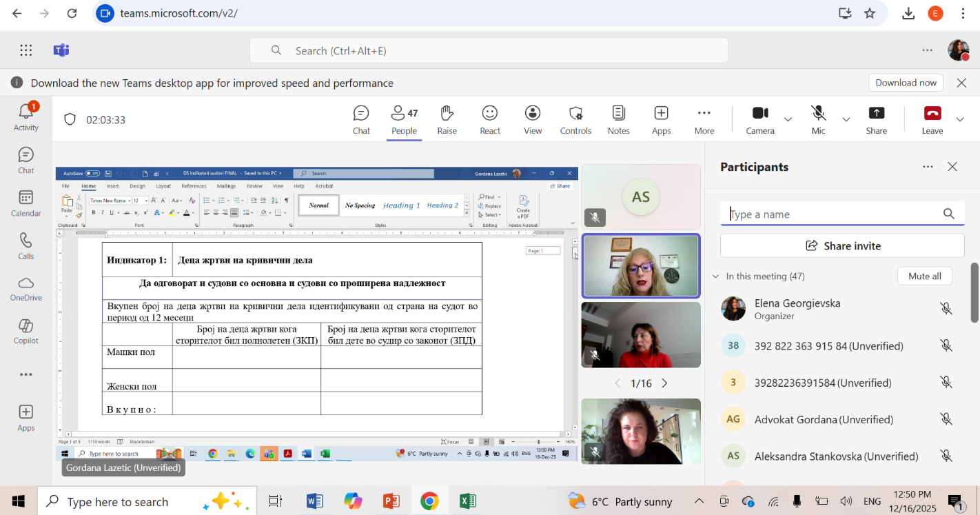The width and height of the screenshot is (980, 515).
Task: Open the Activity notifications feed
Action: [x=25, y=116]
